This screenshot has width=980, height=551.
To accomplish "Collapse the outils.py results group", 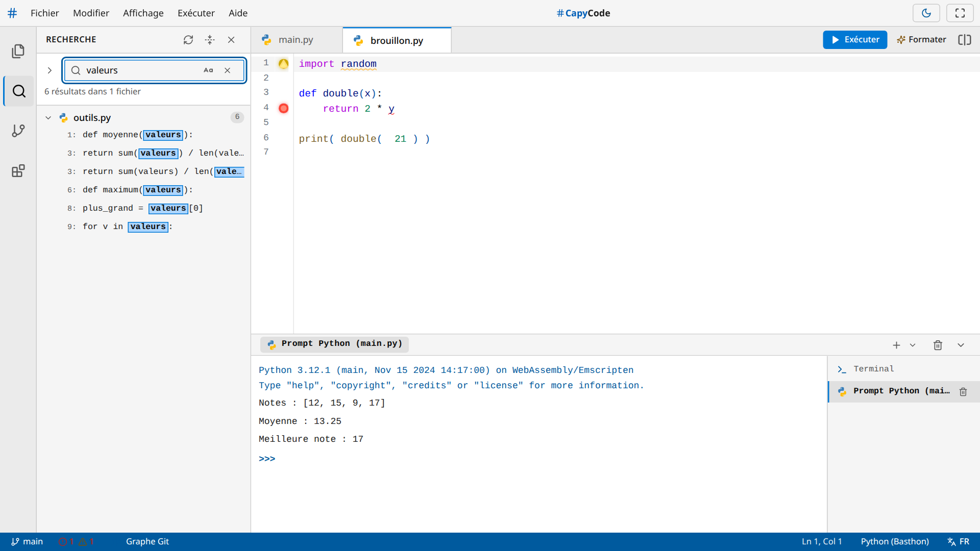I will click(48, 118).
